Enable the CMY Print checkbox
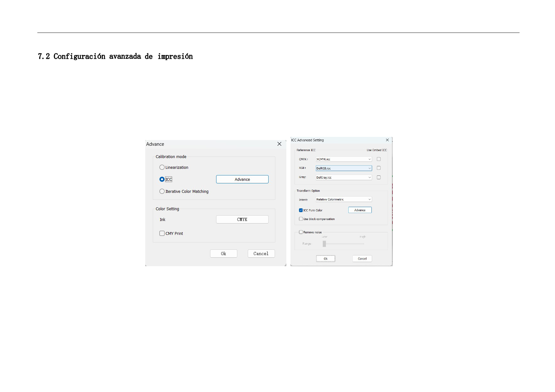 pyautogui.click(x=162, y=233)
